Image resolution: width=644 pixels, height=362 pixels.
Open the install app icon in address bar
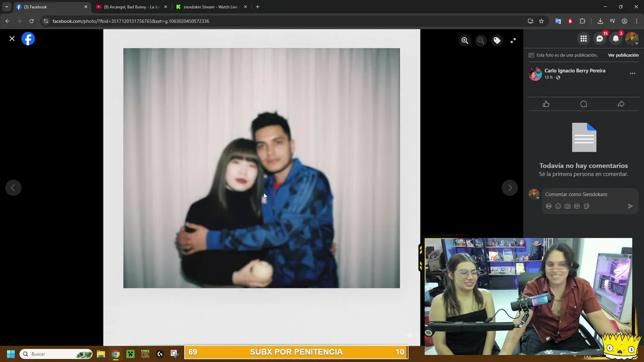pos(530,21)
